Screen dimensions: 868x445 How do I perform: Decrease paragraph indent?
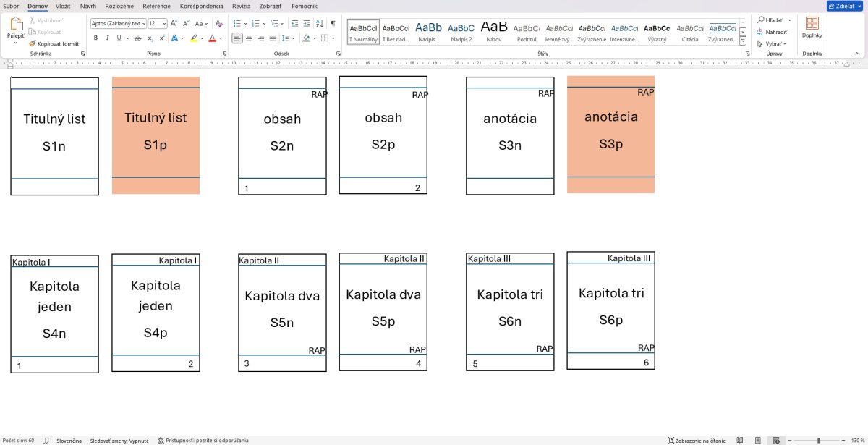point(294,23)
